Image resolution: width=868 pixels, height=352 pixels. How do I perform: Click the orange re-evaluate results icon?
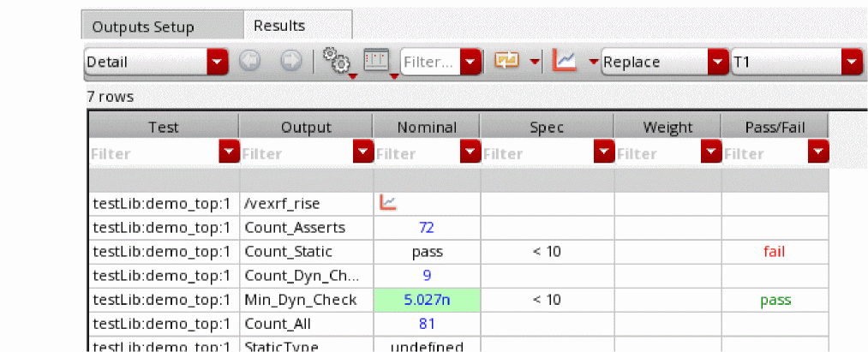[507, 62]
